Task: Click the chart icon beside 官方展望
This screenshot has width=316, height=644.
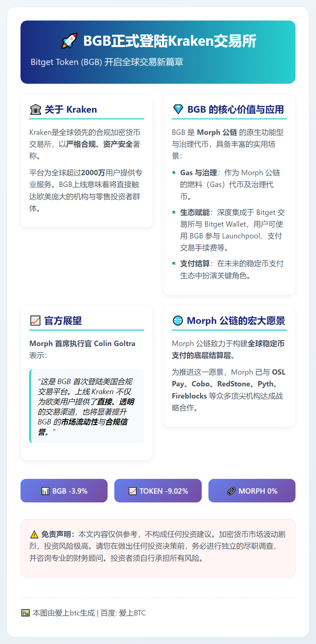Action: [35, 321]
